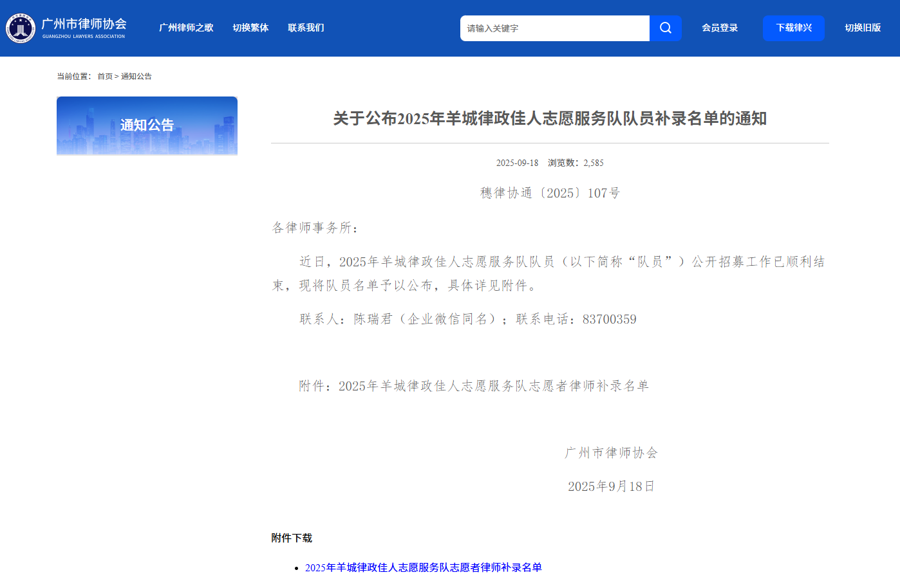The height and width of the screenshot is (588, 900).
Task: Select the 通知公告 sidebar banner
Action: [147, 125]
